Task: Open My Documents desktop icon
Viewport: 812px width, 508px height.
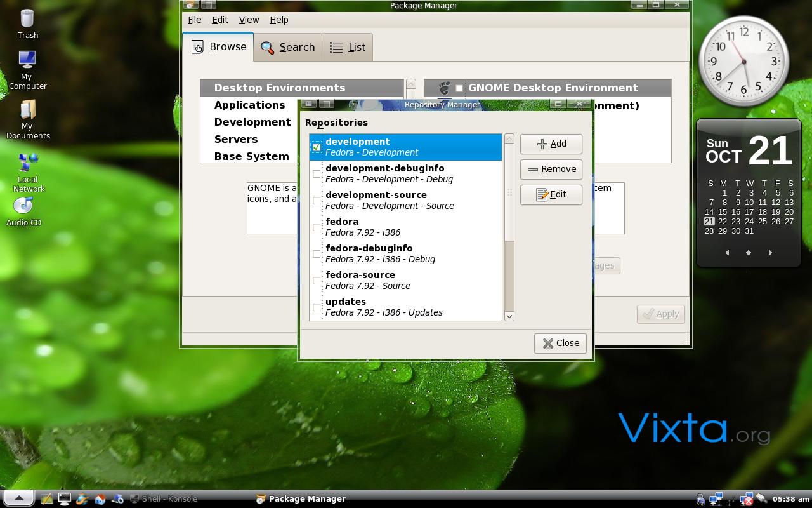Action: point(28,119)
